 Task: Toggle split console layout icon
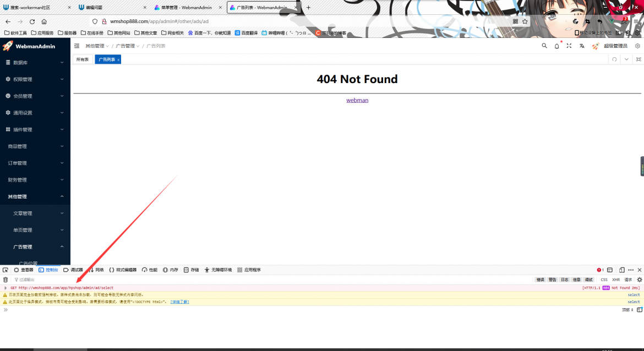click(610, 270)
